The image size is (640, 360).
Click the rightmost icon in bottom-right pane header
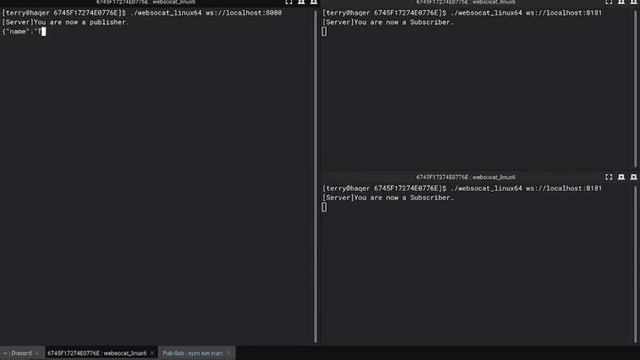[x=633, y=177]
